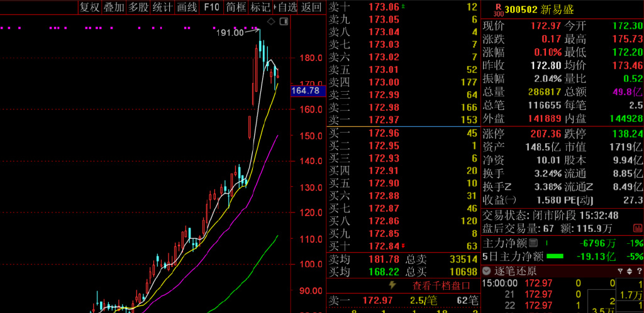This screenshot has width=644, height=313.
Task: Add stock via +自选 button
Action: [x=285, y=8]
